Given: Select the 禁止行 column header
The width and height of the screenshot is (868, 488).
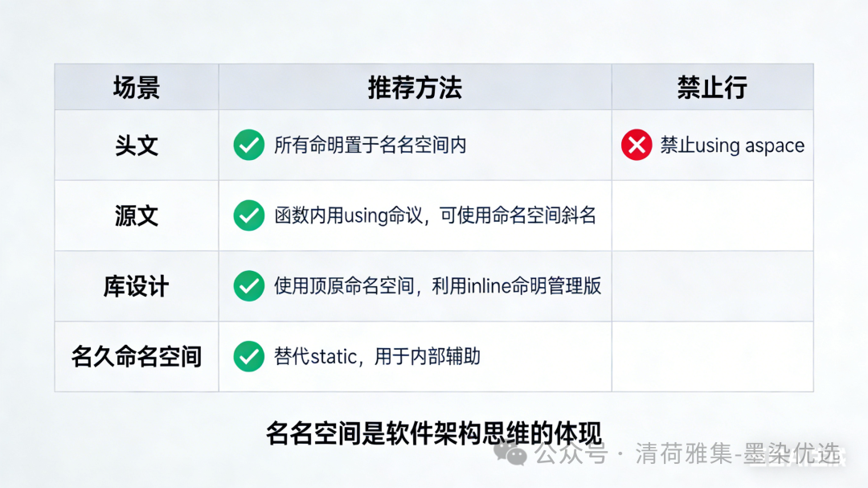Looking at the screenshot, I should 712,87.
